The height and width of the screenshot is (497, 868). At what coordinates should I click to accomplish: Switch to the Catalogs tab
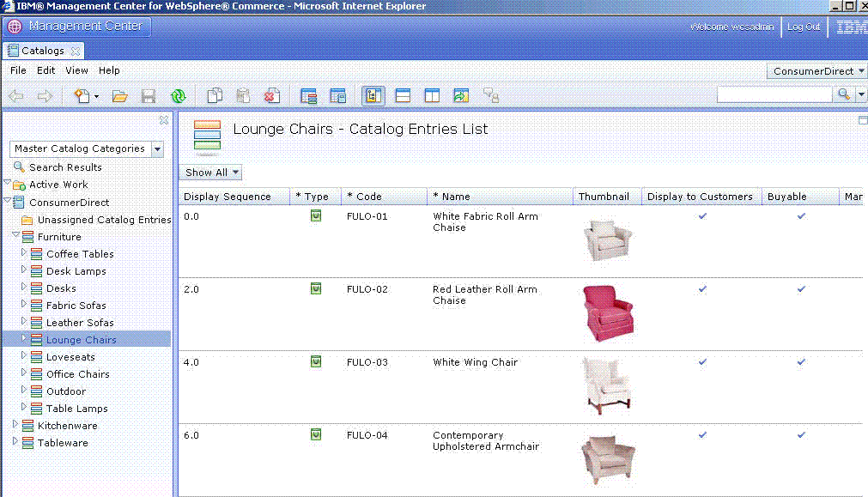point(43,51)
